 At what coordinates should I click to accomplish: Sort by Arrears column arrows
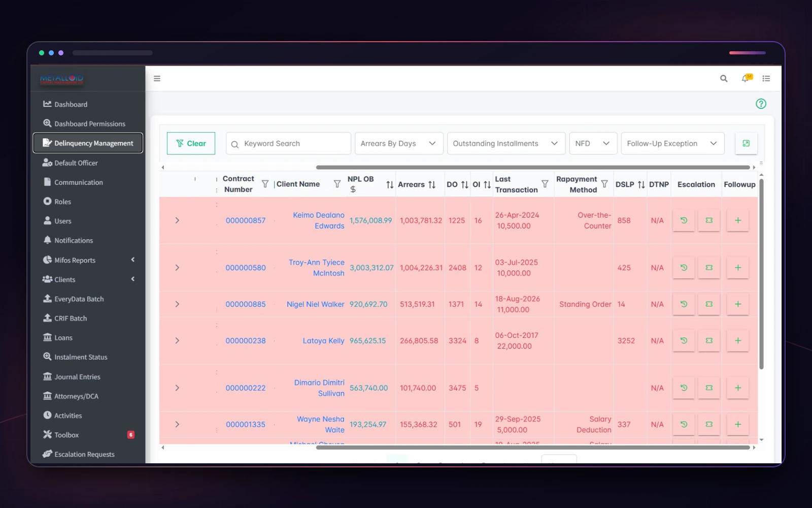click(432, 184)
